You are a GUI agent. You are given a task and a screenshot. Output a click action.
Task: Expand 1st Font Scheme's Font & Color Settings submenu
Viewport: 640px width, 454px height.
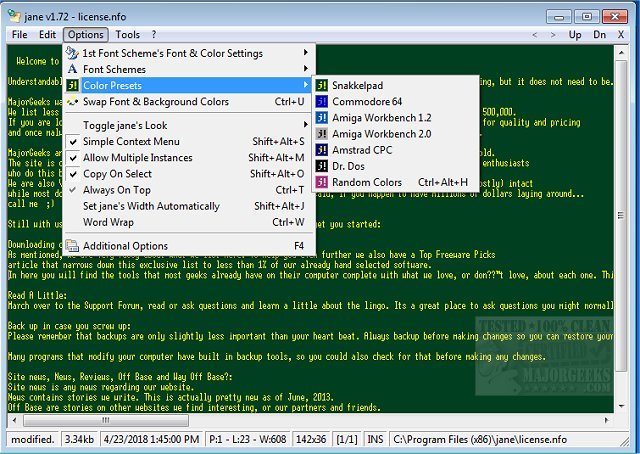coord(189,53)
